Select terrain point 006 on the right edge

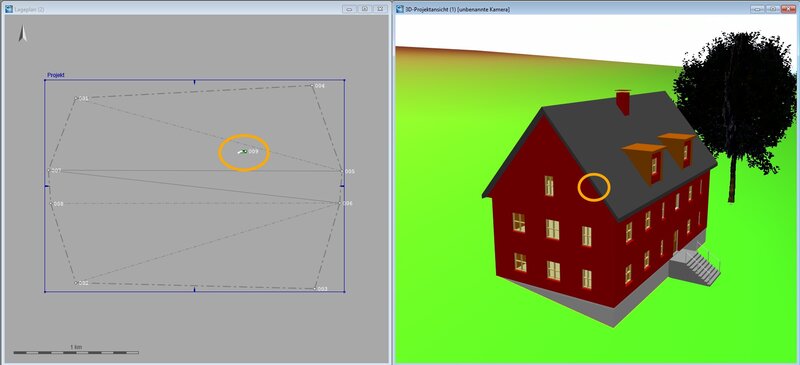[339, 203]
